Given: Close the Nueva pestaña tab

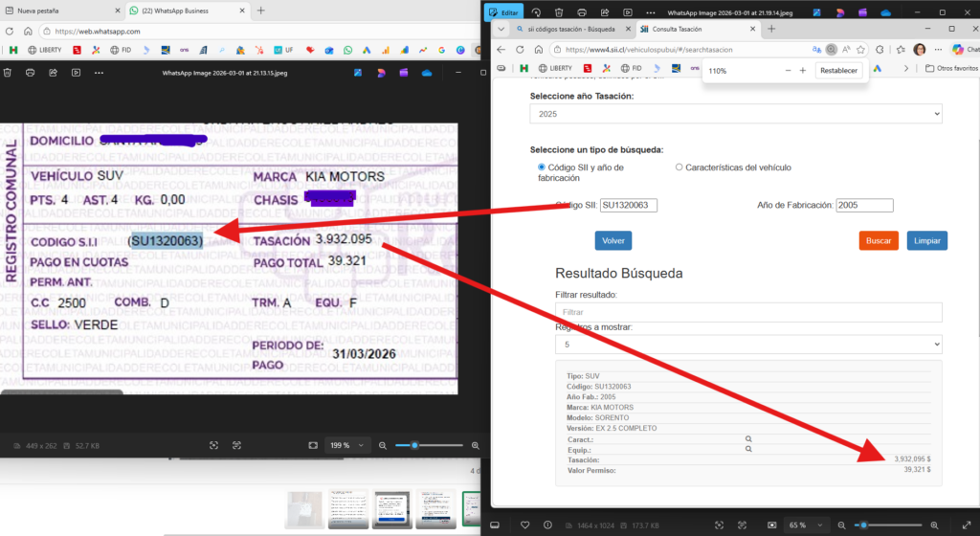Looking at the screenshot, I should (x=117, y=11).
